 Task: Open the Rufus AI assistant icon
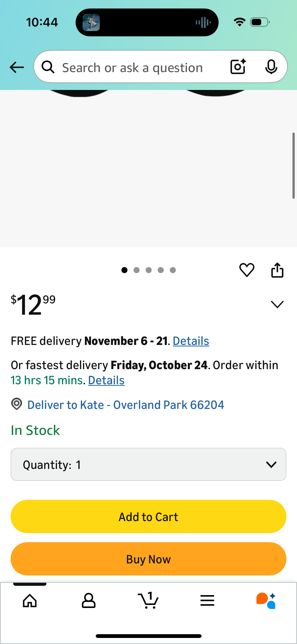point(266,601)
